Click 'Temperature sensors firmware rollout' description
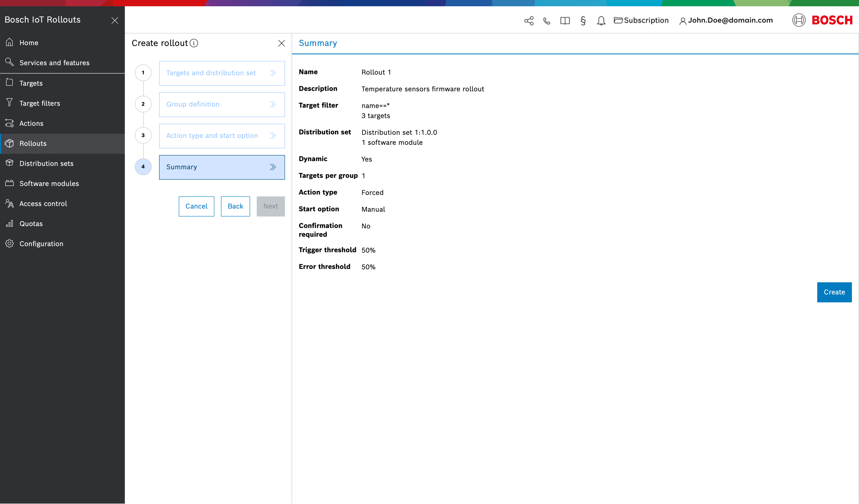Viewport: 859px width, 504px height. tap(423, 89)
